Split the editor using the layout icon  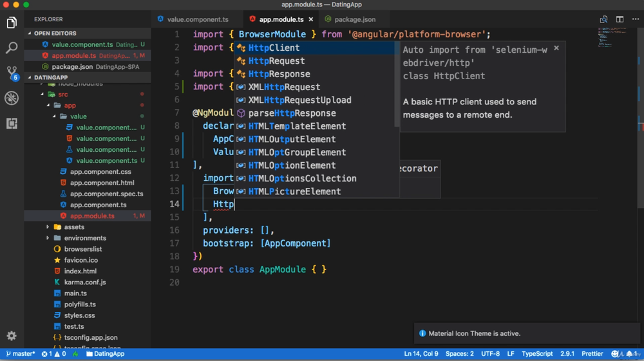pos(620,19)
